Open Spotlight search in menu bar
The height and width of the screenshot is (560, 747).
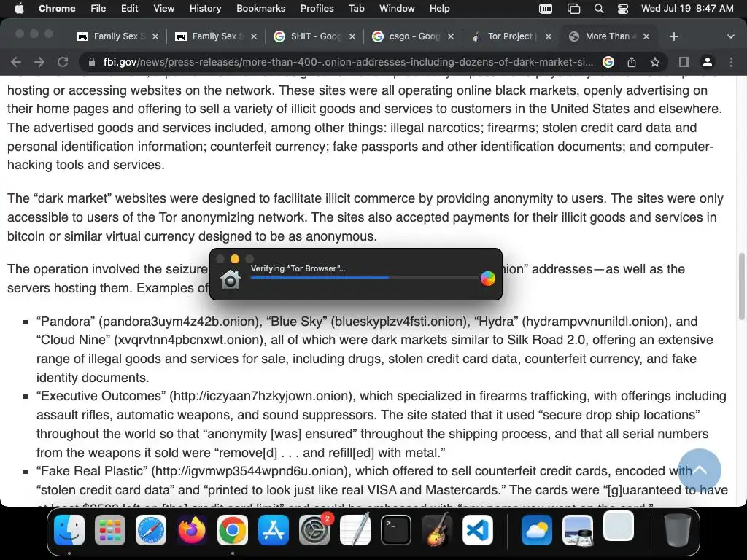click(x=599, y=9)
